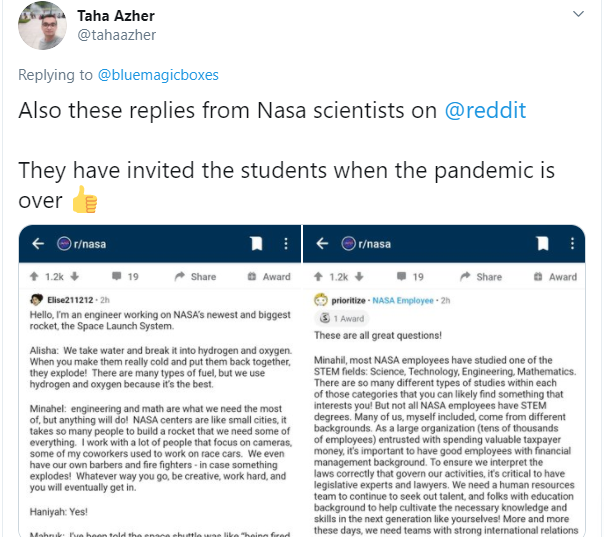Upvote the post in the left screenshot
Screen dimensions: 604x537
point(34,276)
